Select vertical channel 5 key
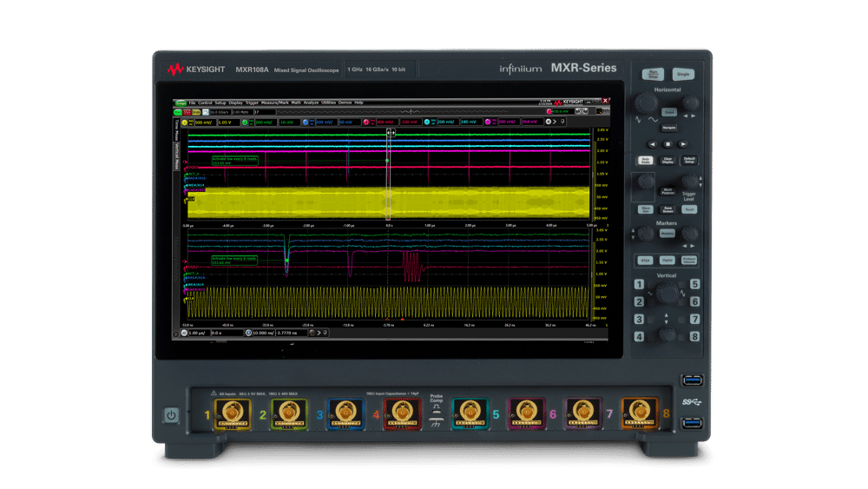This screenshot has width=868, height=489. tap(694, 284)
